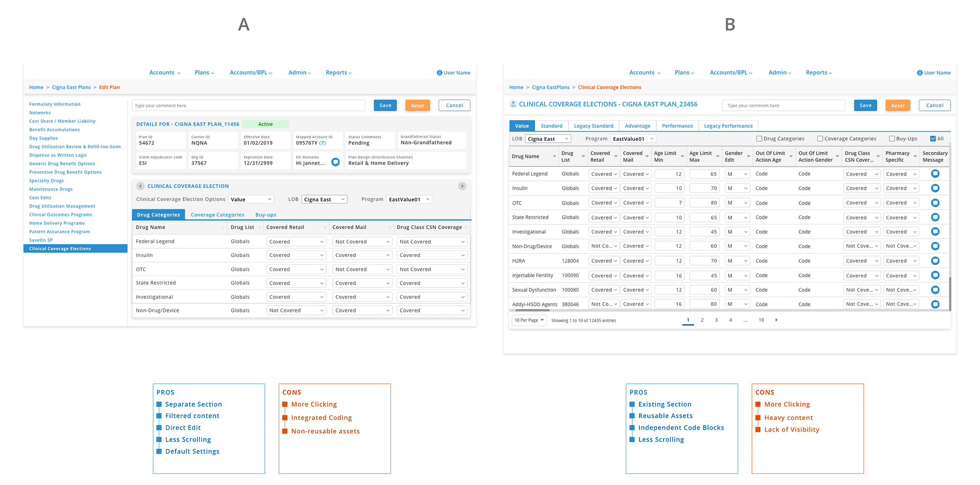The image size is (980, 485).
Task: Open Plans menu in panel A
Action: pos(204,73)
